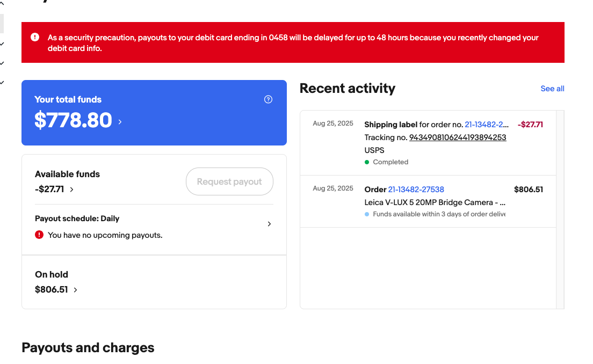593x364 pixels.
Task: Select the highlighted gray item in the left sidebar
Action: 2,24
